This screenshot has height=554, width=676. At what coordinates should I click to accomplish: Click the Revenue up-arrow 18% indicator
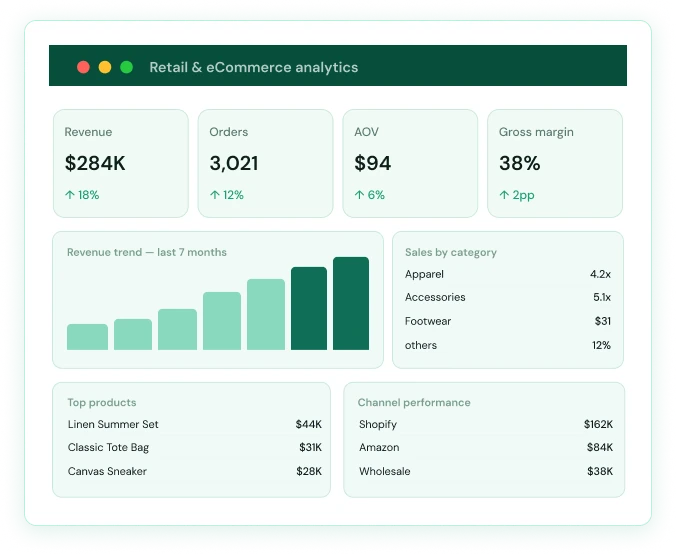point(82,195)
